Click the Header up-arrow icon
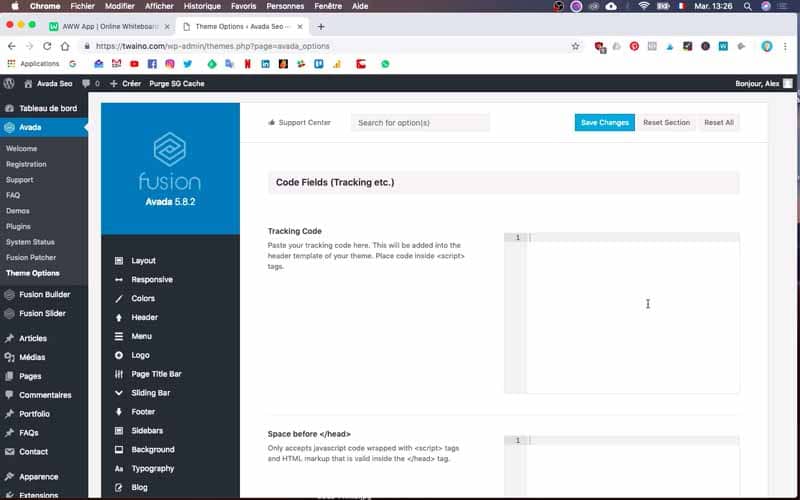Viewport: 800px width, 500px height. [x=119, y=317]
